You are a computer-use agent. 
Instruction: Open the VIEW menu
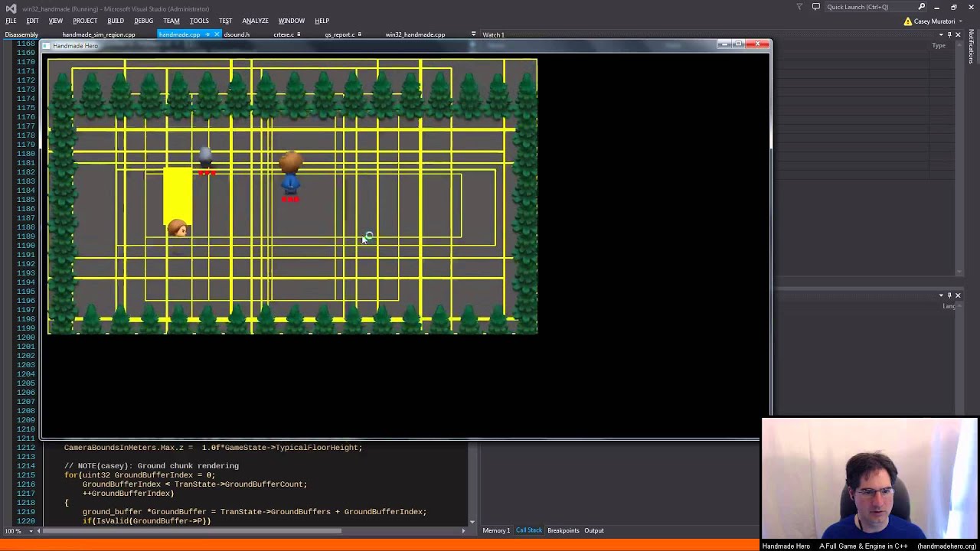pyautogui.click(x=56, y=21)
